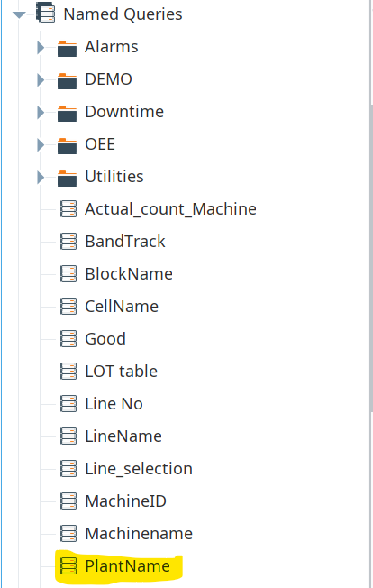Click the Actual_count_Machine query icon
The image size is (373, 588).
click(x=68, y=209)
